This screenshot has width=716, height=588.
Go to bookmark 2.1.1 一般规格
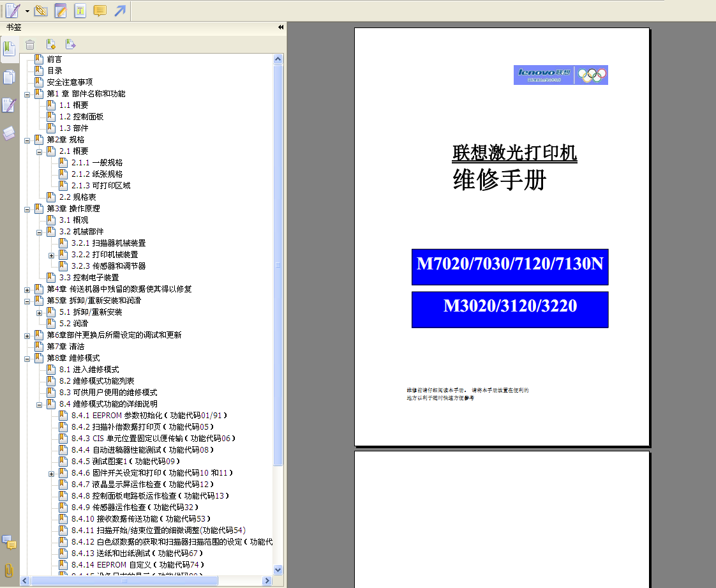97,163
